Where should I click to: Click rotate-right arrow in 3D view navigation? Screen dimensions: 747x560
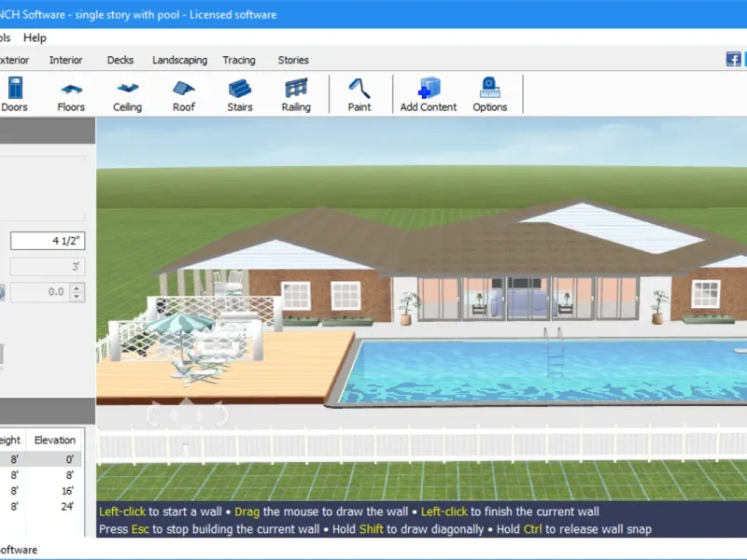tap(221, 413)
